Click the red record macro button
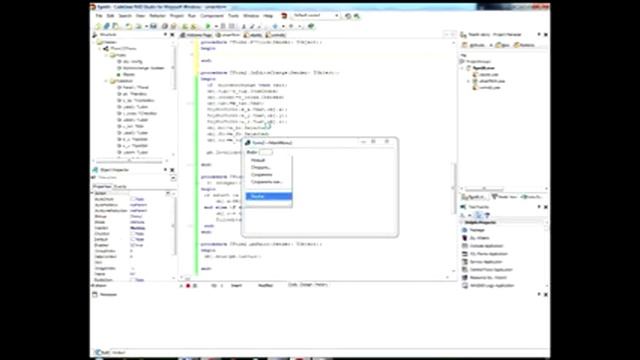Screen dimensions: 640x360 click(188, 286)
